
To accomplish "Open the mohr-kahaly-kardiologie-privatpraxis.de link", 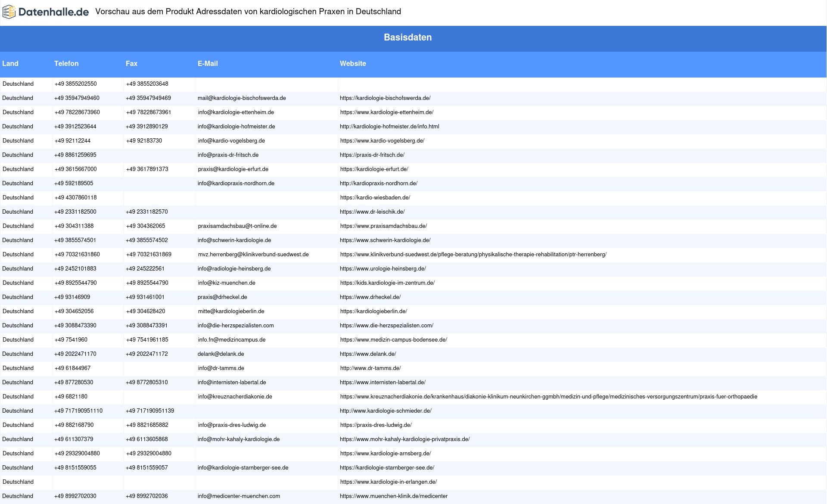I will tap(404, 439).
